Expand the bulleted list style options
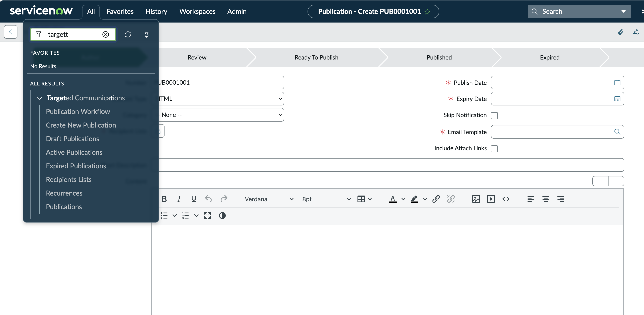This screenshot has width=644, height=315. click(x=175, y=216)
